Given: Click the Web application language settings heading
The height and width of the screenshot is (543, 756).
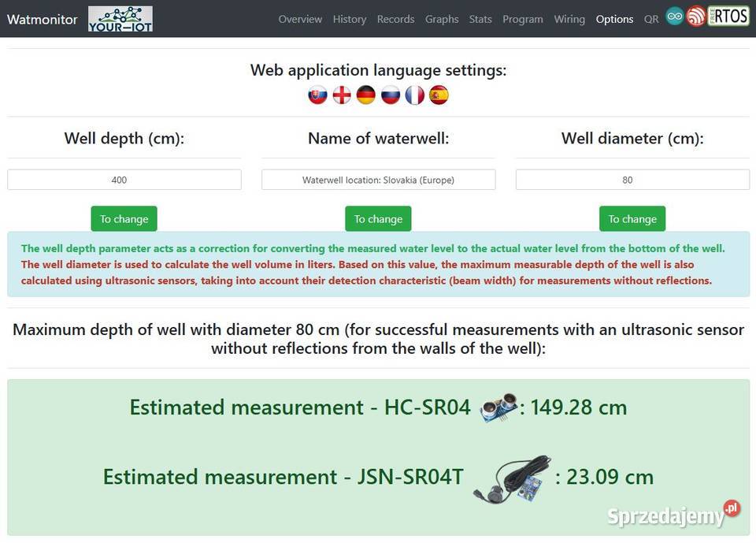Looking at the screenshot, I should (x=378, y=70).
